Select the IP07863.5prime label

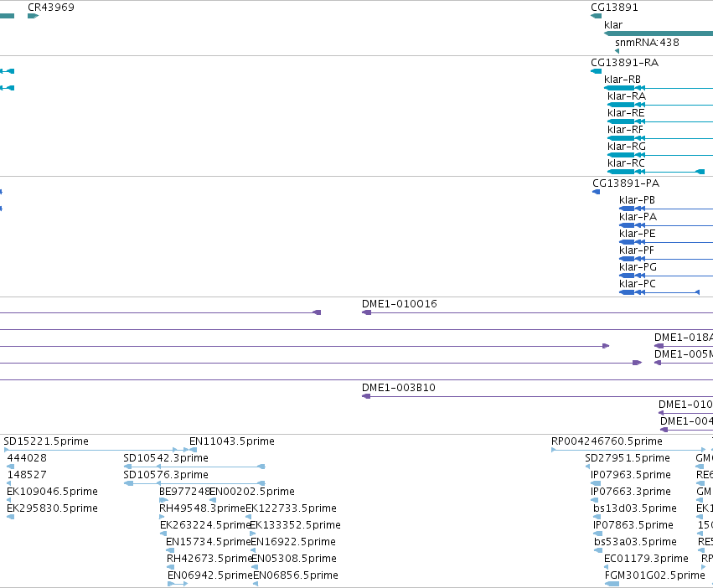[x=633, y=525]
